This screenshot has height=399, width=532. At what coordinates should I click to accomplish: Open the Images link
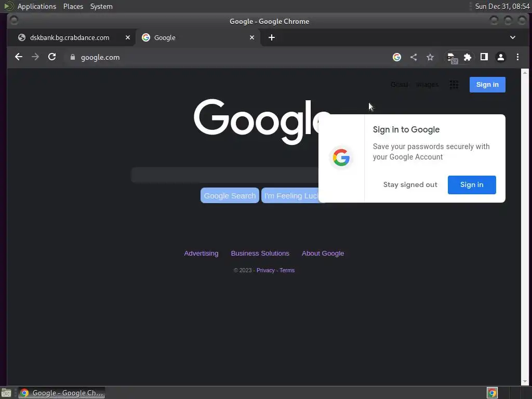coord(427,85)
